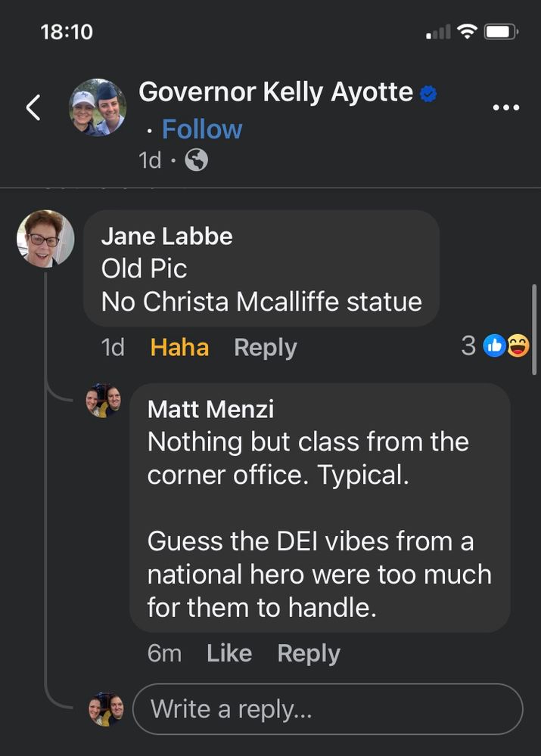Tap the back arrow icon
Viewport: 541px width, 756px height.
33,108
